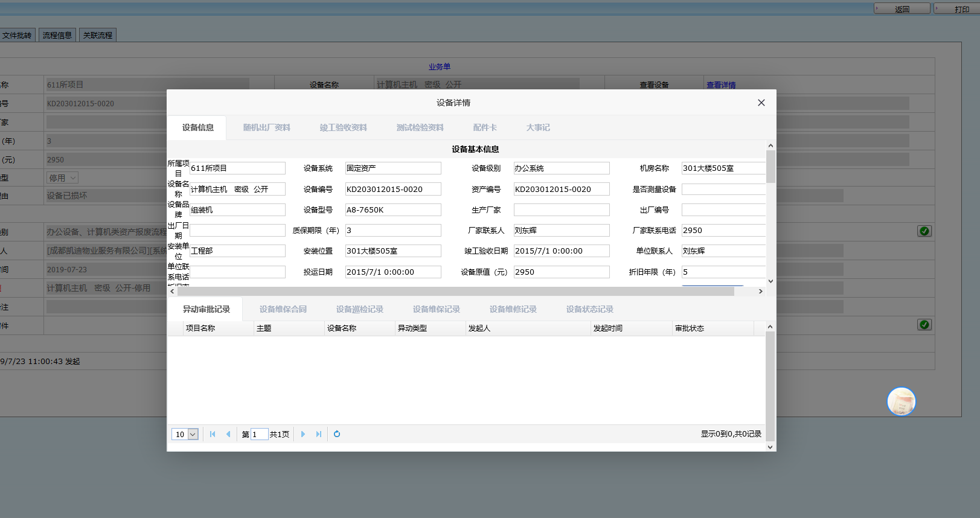
Task: Click the floating round avatar icon
Action: [x=901, y=401]
